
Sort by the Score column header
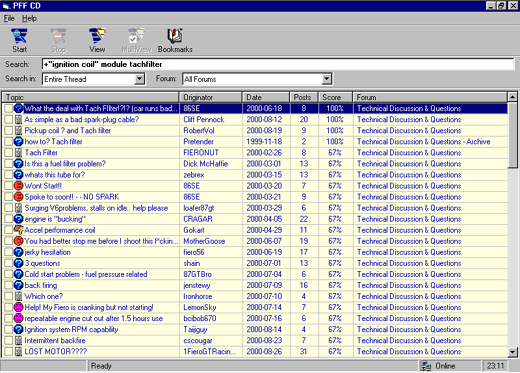pyautogui.click(x=335, y=97)
